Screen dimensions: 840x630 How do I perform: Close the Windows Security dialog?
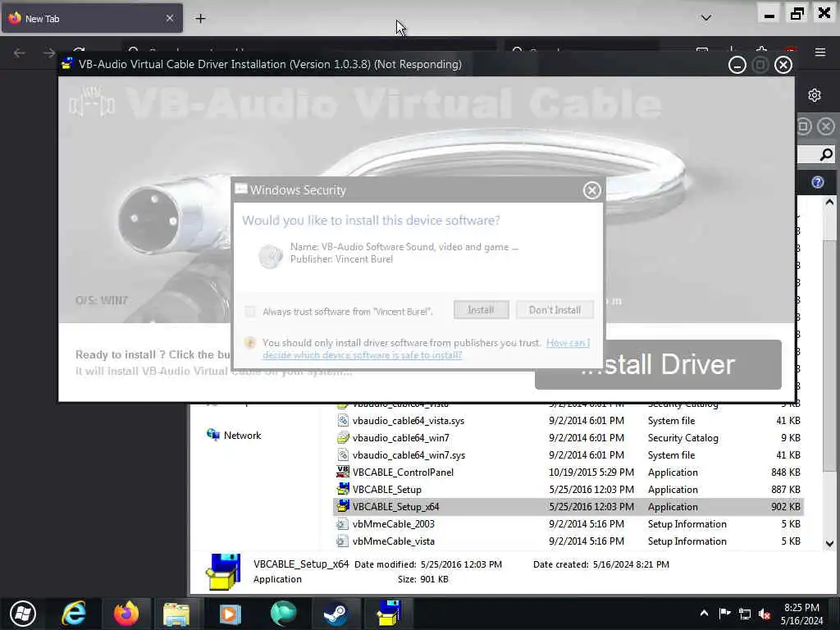point(591,190)
